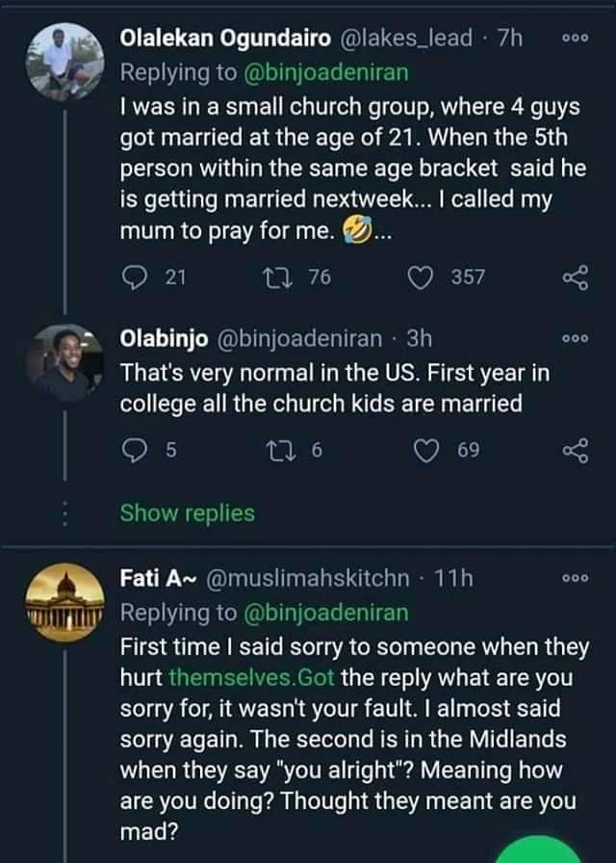Reply to Olalekan Ogundairo's tweet

click(133, 278)
